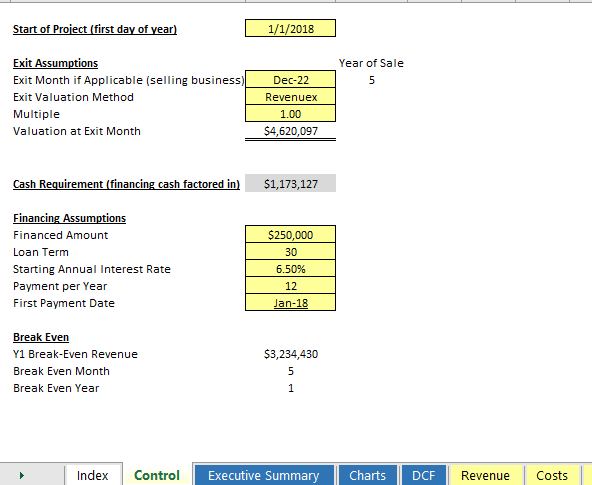This screenshot has height=485, width=592.
Task: Click the Y1 Break-Even Revenue label
Action: (75, 354)
